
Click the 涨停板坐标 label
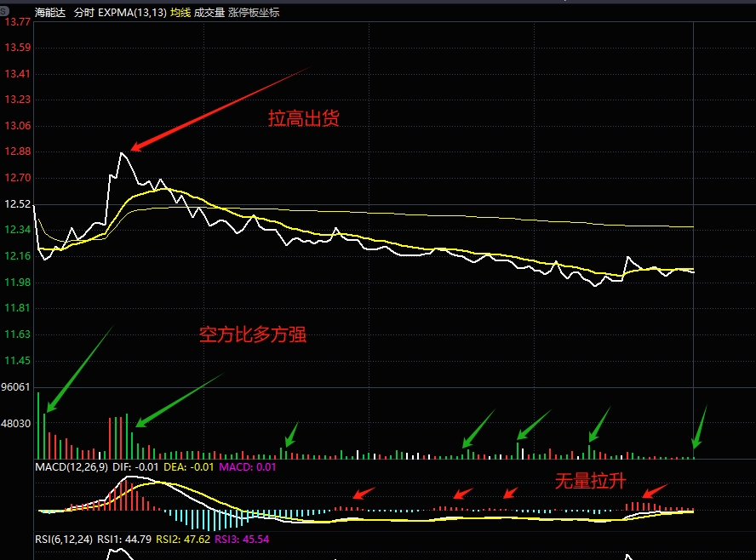click(x=254, y=13)
